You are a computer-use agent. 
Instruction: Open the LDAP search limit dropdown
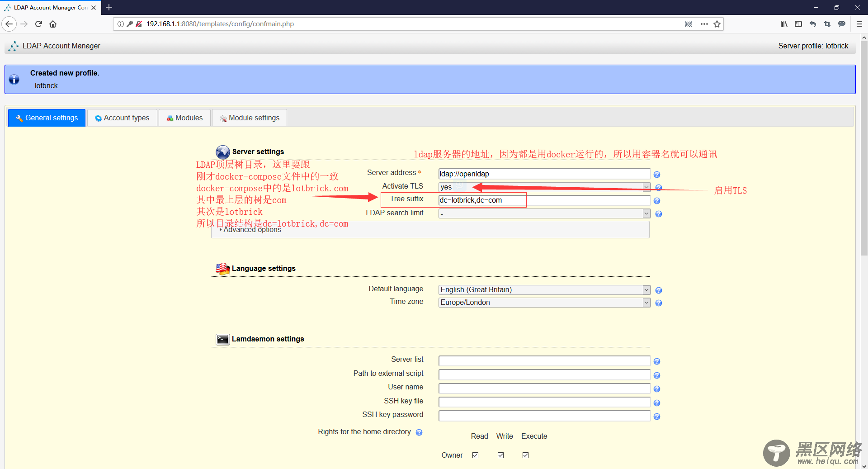point(544,213)
